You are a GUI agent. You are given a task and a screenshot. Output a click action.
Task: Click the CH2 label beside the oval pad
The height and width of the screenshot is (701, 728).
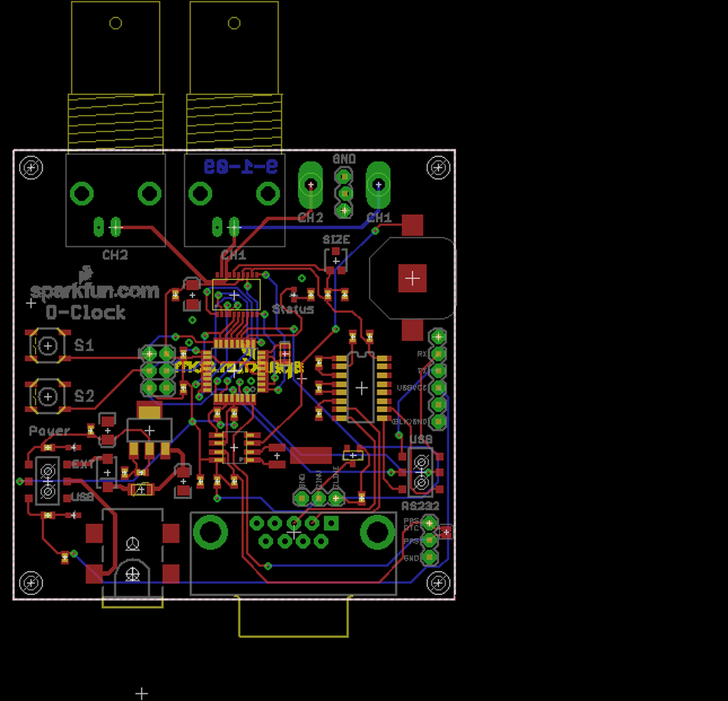(311, 217)
